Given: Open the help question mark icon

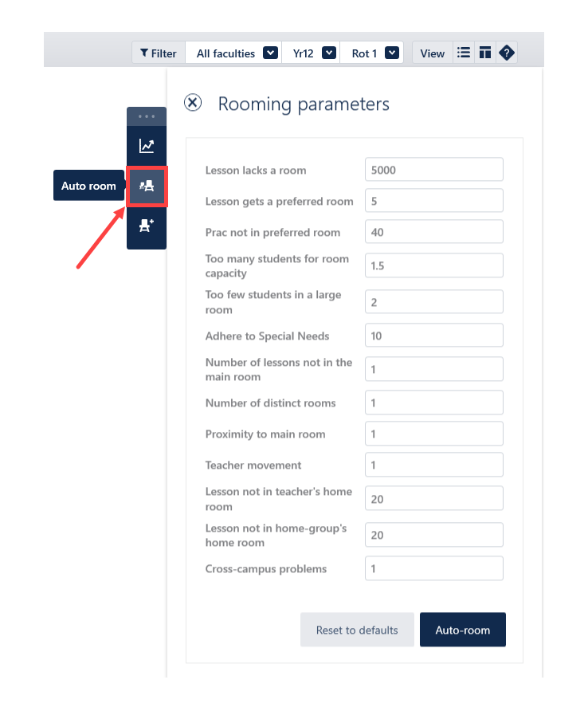Looking at the screenshot, I should tap(507, 53).
